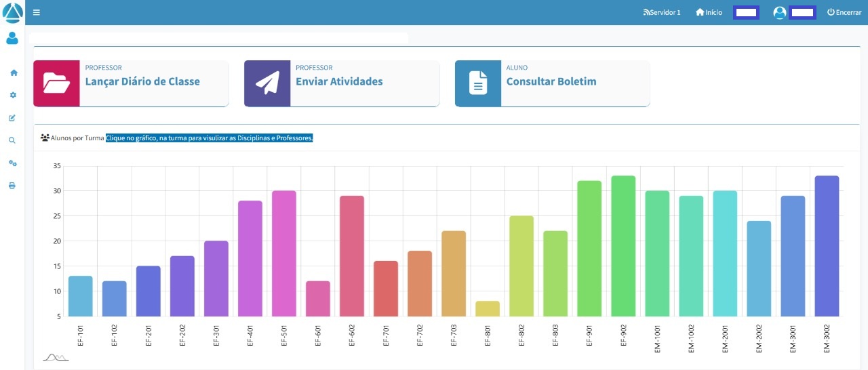Image resolution: width=868 pixels, height=370 pixels.
Task: Click the triangle app logo top-left
Action: click(12, 12)
